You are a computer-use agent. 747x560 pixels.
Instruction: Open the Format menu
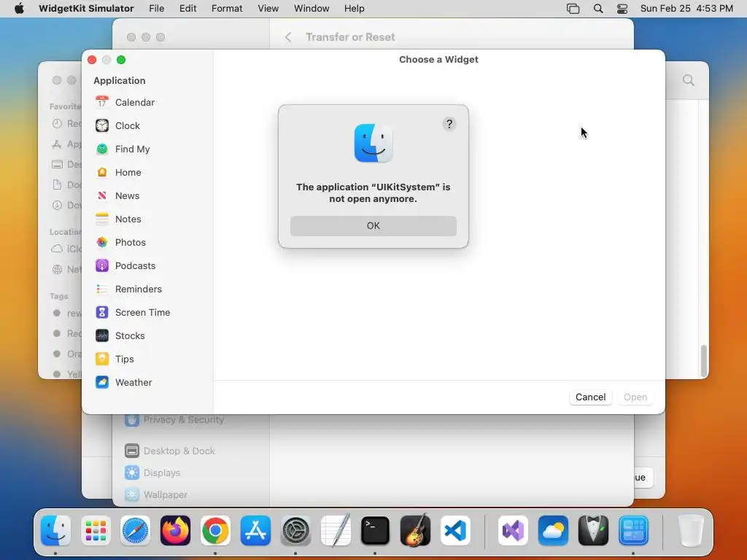coord(227,9)
